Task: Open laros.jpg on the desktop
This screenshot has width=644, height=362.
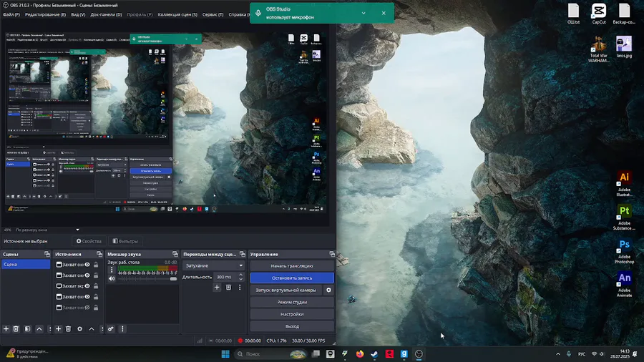Action: coord(624,47)
